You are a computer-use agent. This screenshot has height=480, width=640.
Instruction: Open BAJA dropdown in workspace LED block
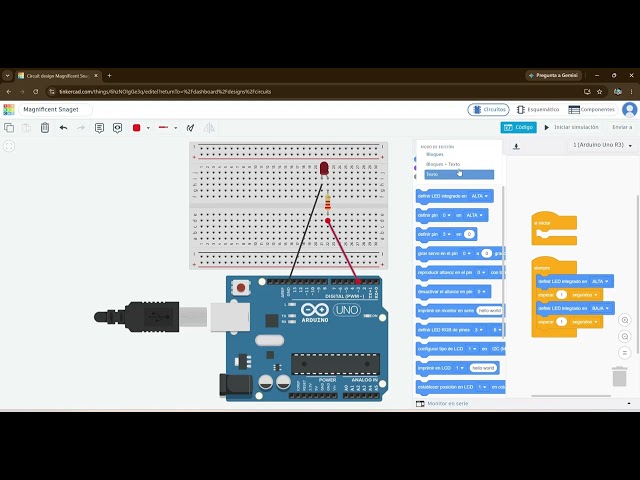[x=600, y=308]
